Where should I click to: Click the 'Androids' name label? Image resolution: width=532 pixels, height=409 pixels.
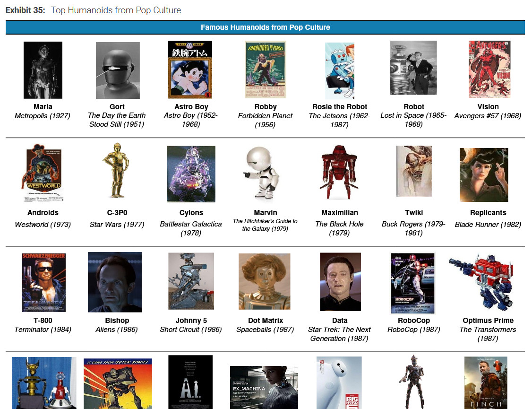[43, 212]
